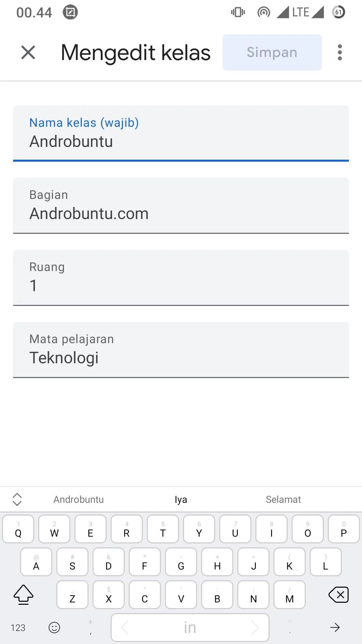Tap Simpan to save the class
The height and width of the screenshot is (644, 362).
click(271, 52)
